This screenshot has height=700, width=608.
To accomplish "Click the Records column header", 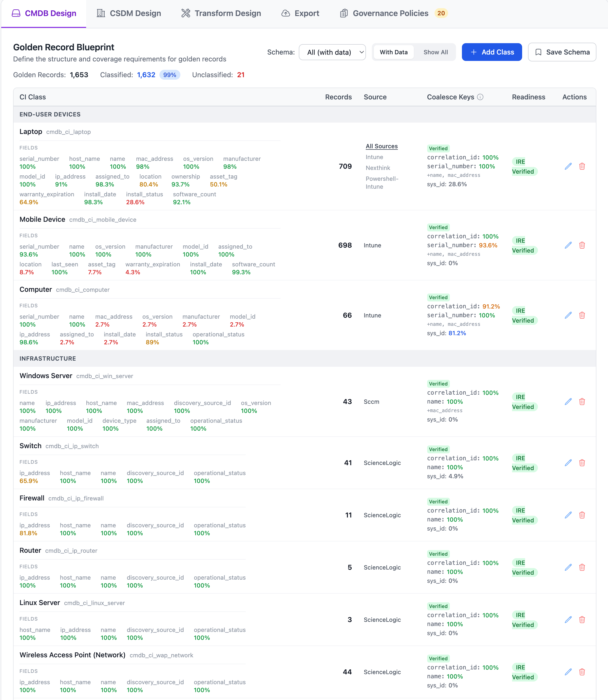I will [338, 97].
